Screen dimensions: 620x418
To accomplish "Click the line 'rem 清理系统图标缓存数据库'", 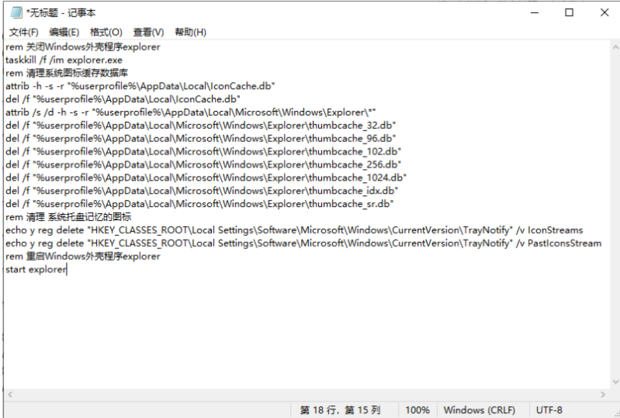I will pos(67,73).
